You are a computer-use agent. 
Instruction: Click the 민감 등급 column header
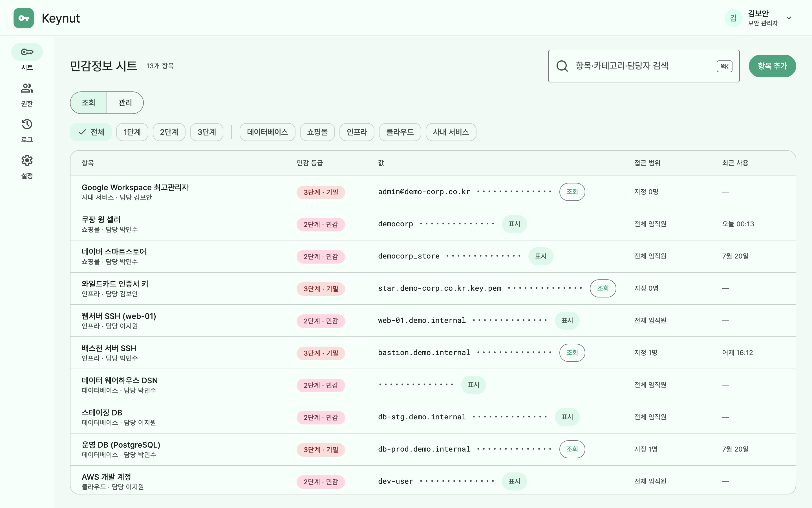point(310,163)
